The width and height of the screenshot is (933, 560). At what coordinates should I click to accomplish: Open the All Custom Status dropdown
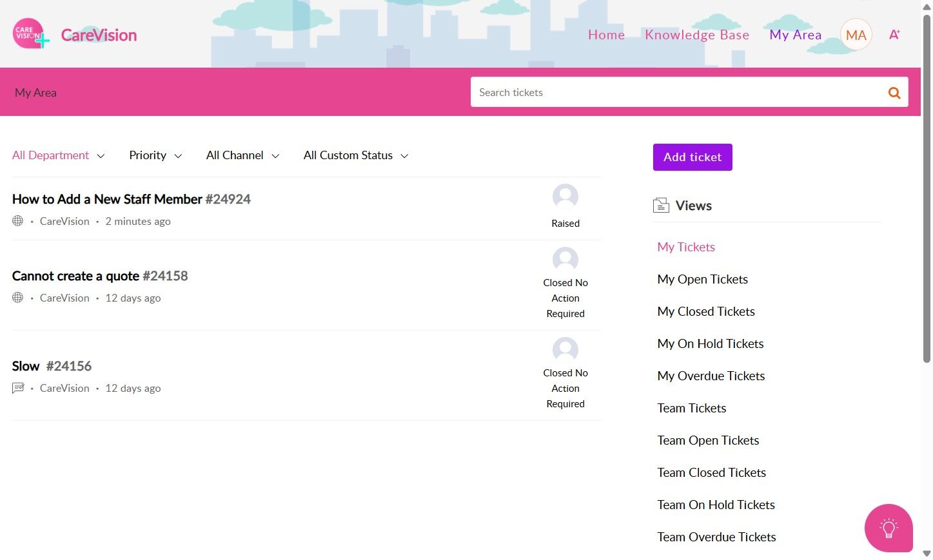click(x=356, y=155)
